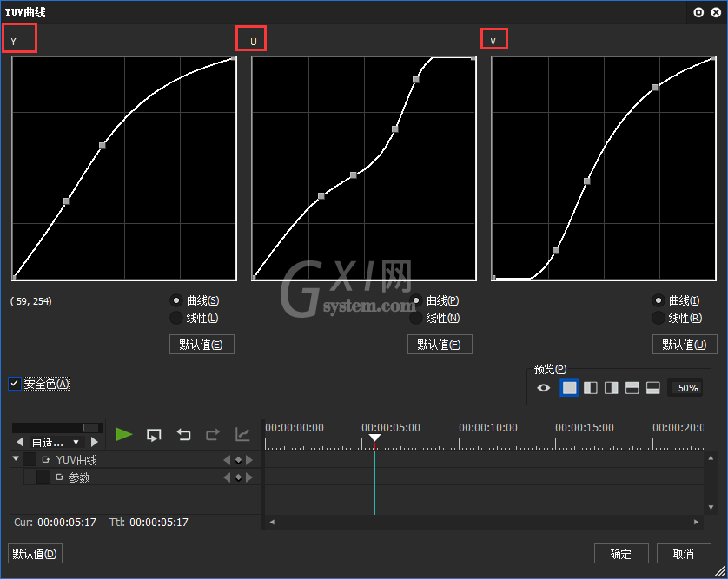The height and width of the screenshot is (579, 728).
Task: Go to next keyframe on YUV曲线 row
Action: click(x=249, y=460)
